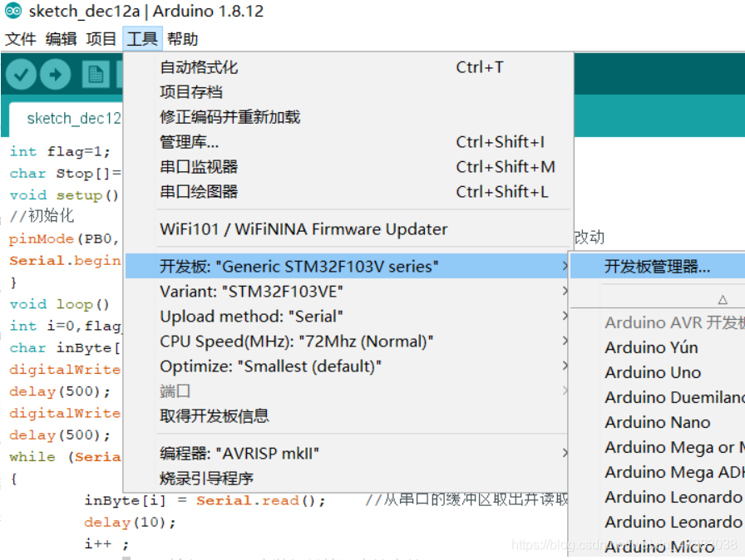This screenshot has height=560, width=745.
Task: Click the Upload arrow toolbar icon
Action: click(56, 75)
